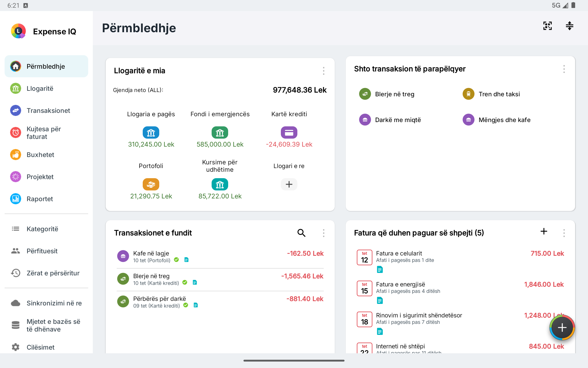Open options menu of upcoming bills card

tap(564, 233)
